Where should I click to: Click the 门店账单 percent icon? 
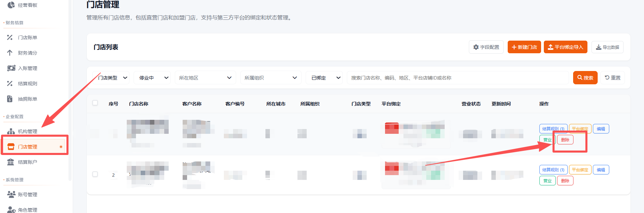click(x=10, y=37)
